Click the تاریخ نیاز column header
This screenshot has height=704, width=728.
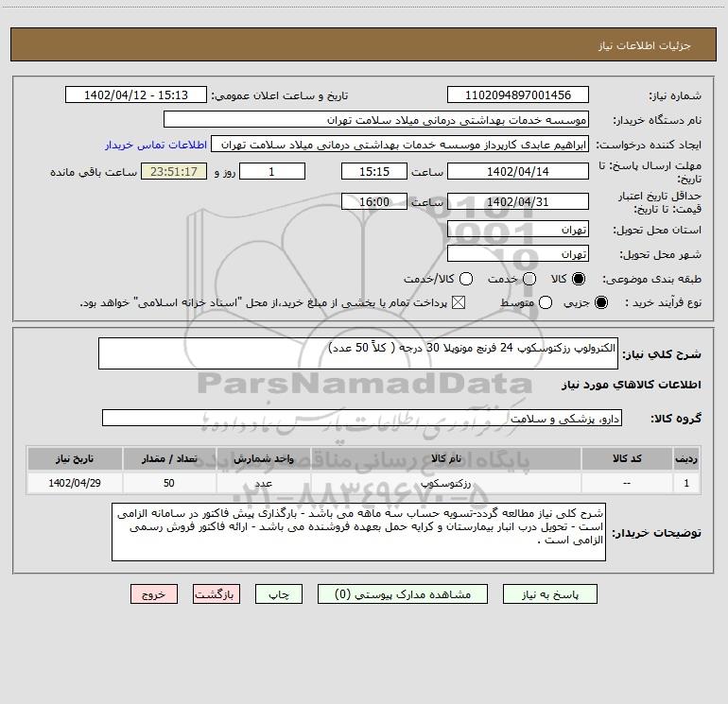click(75, 458)
